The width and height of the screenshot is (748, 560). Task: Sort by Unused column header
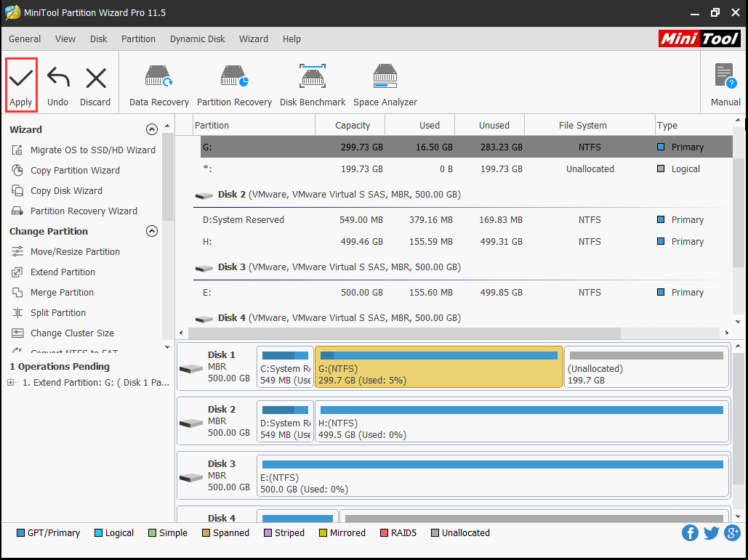tap(489, 126)
